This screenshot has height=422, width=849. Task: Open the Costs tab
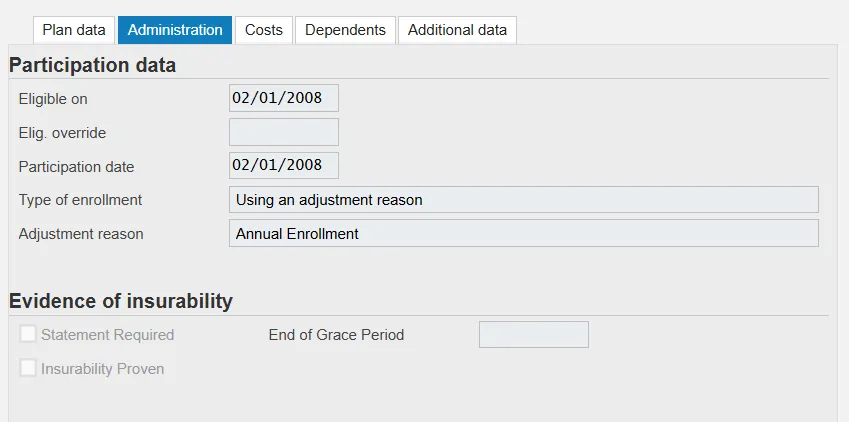264,30
